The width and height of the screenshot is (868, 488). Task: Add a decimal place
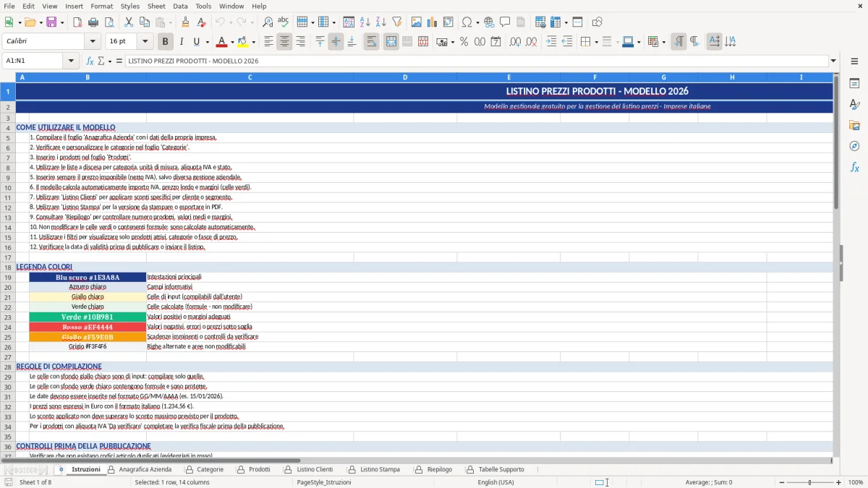click(x=515, y=42)
